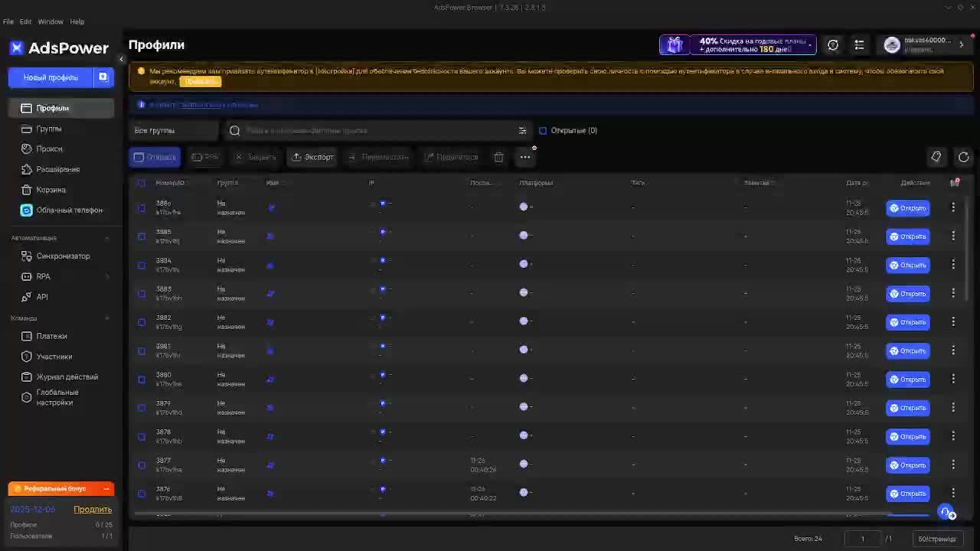Click the yellow Привязать button in warning
Viewport: 980px width, 551px height.
click(x=201, y=81)
